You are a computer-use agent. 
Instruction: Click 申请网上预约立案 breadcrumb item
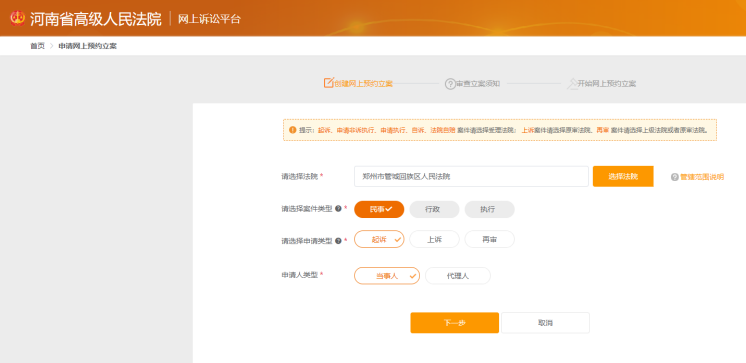click(x=88, y=46)
